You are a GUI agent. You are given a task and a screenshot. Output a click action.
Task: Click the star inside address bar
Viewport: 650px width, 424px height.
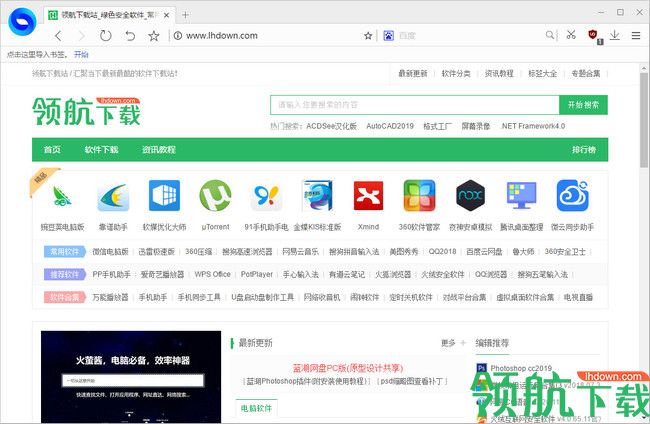click(x=368, y=36)
